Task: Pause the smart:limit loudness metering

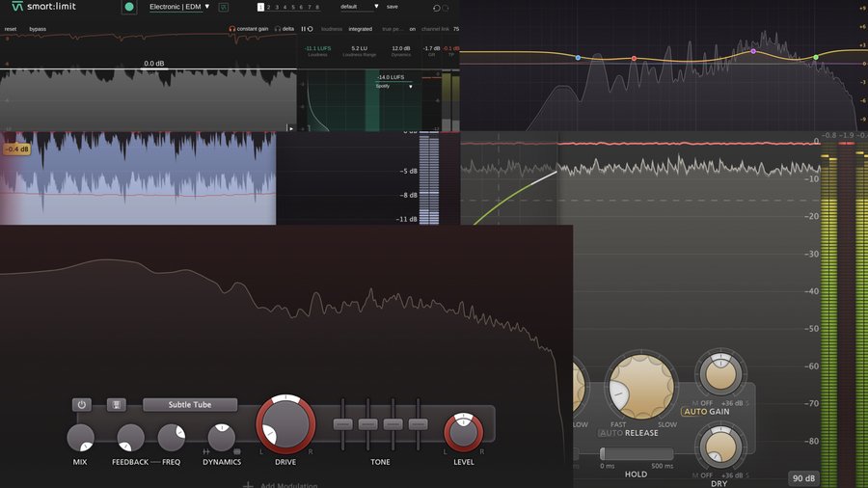Action: pos(304,29)
